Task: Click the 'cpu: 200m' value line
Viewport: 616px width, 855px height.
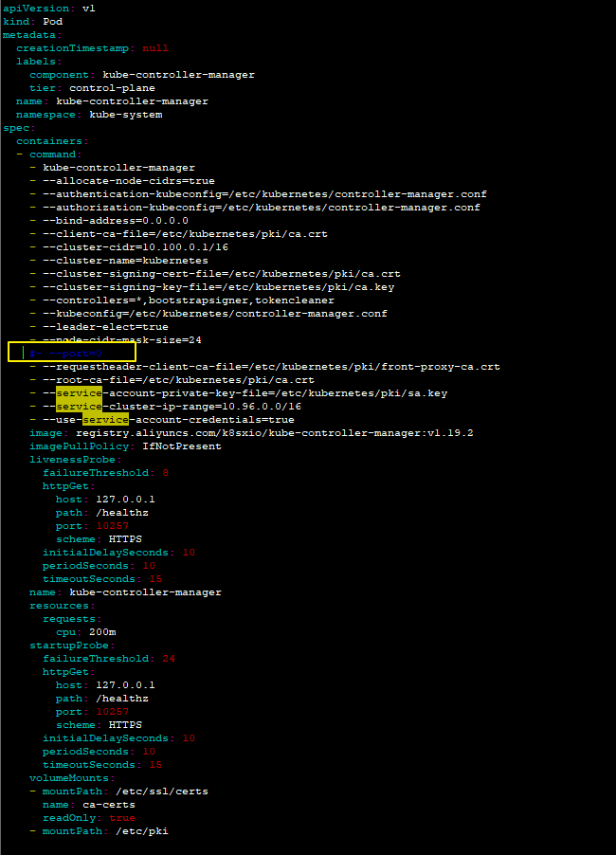Action: [85, 632]
